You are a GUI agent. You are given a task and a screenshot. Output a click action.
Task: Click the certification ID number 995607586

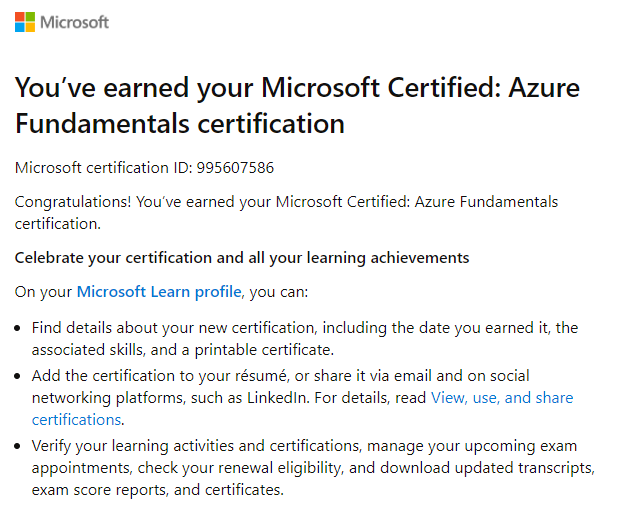(235, 168)
